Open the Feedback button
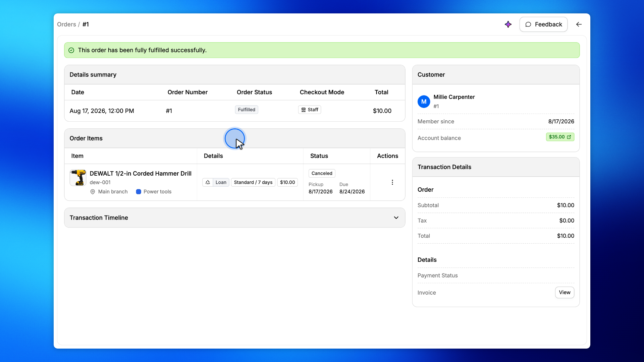 pyautogui.click(x=543, y=24)
